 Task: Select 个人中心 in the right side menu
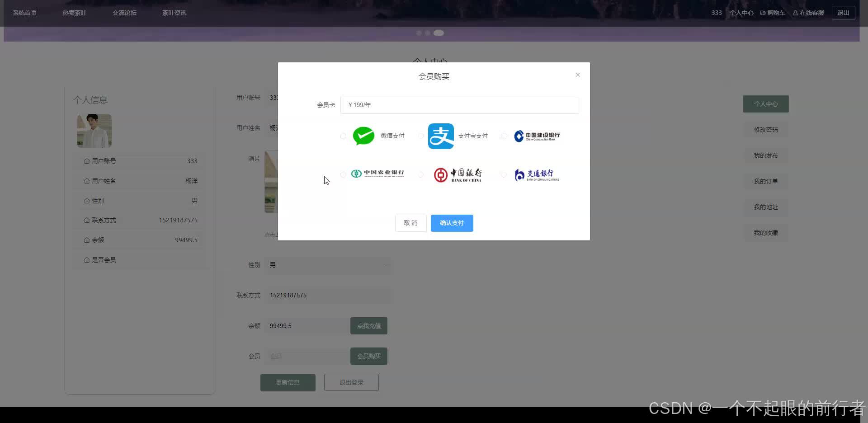[x=766, y=104]
